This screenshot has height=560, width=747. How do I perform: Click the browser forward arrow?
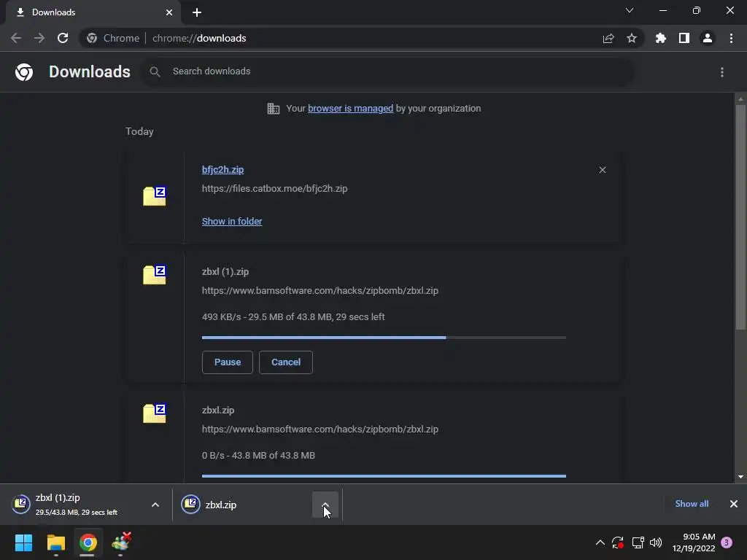pos(39,38)
